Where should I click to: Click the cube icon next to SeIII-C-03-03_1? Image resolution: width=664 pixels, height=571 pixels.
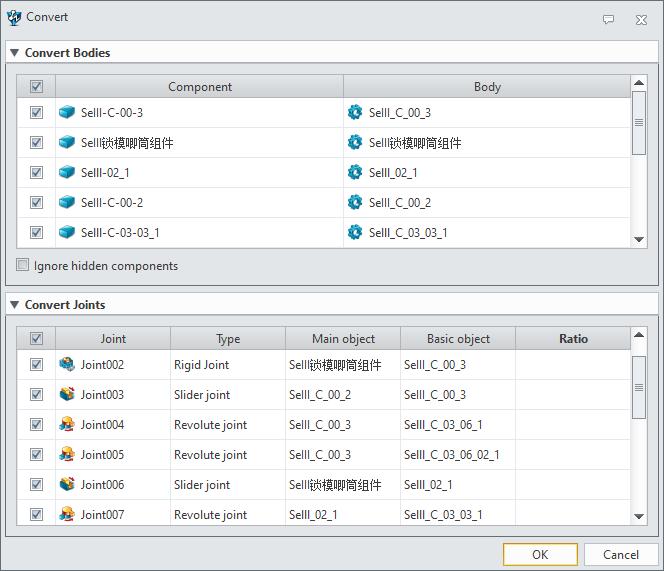(x=67, y=233)
